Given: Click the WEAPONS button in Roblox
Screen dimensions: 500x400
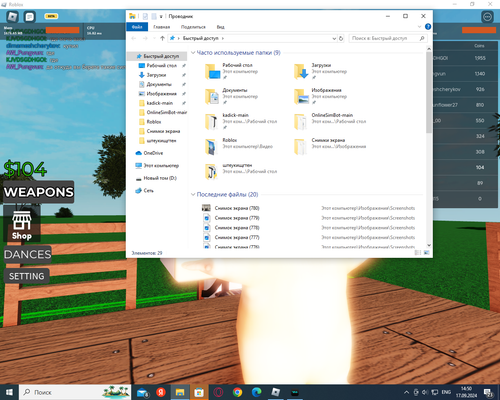Looking at the screenshot, I should (39, 192).
